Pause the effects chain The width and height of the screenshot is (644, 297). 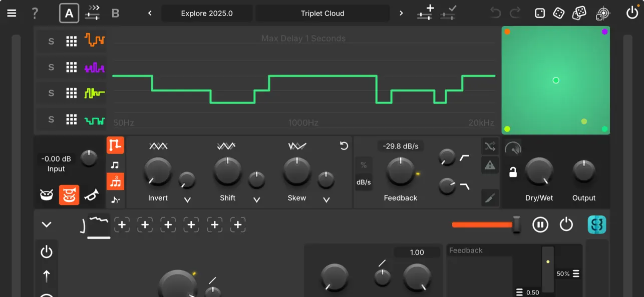[540, 225]
